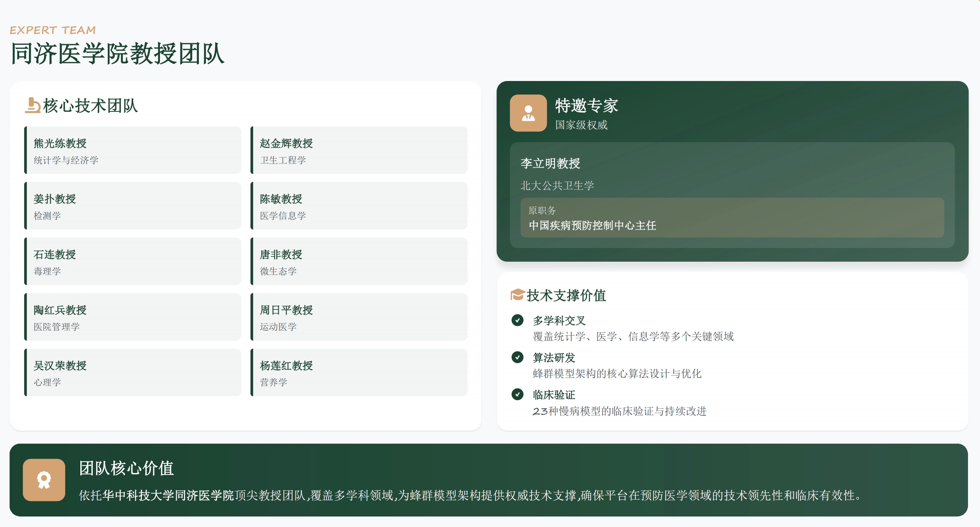Click the bold 华中科技大学同济医学院 text
Image resolution: width=980 pixels, height=527 pixels.
pos(168,495)
